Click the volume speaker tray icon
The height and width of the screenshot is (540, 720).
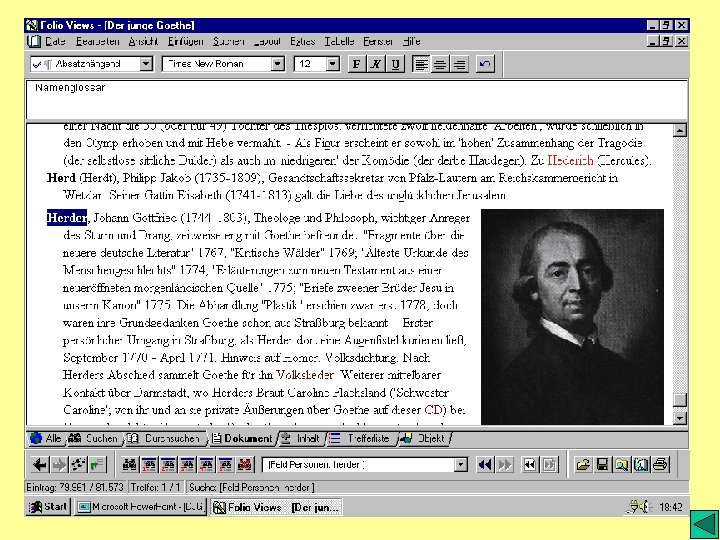(645, 507)
